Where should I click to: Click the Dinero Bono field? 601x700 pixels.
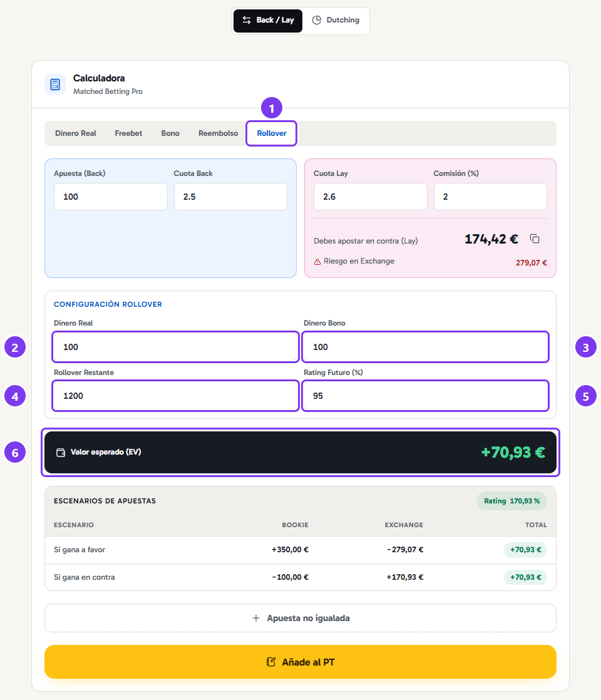pyautogui.click(x=425, y=347)
